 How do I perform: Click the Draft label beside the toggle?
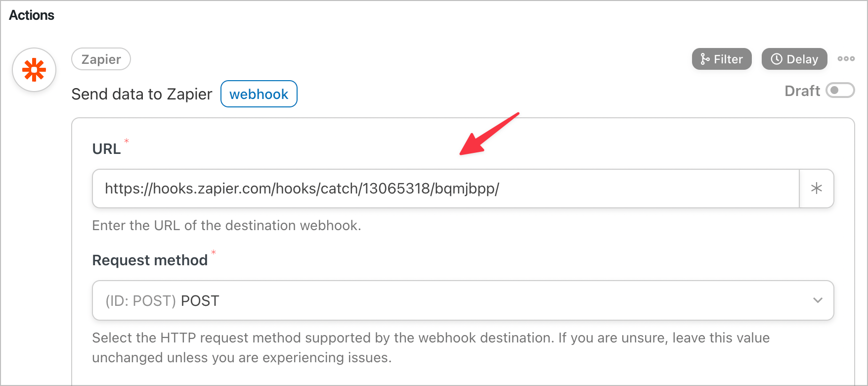[x=802, y=91]
